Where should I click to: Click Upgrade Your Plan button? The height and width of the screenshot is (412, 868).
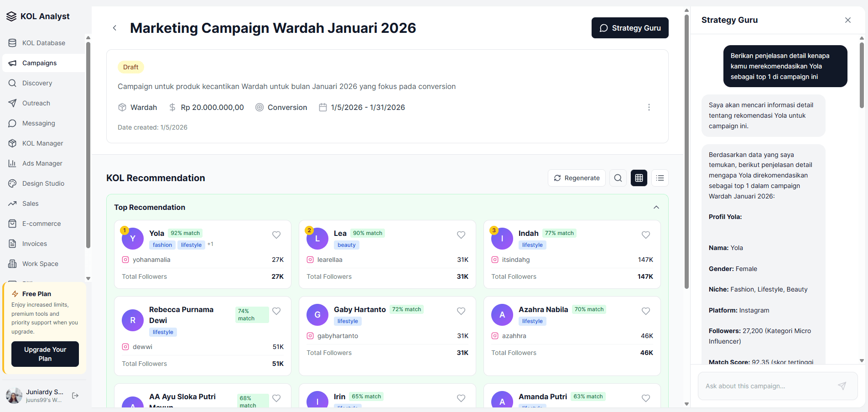coord(45,354)
